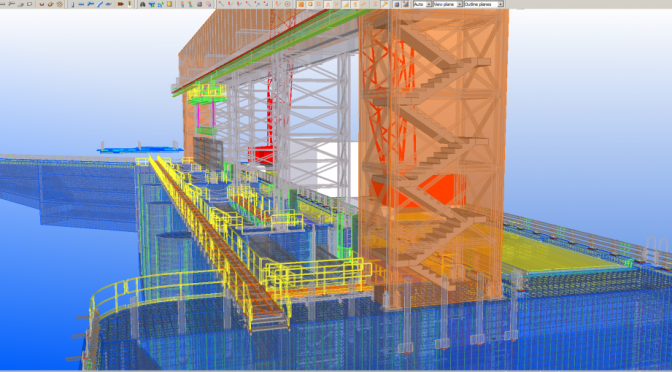This screenshot has width=672, height=372.
Task: Choose the curved beam tool
Action: 99,4
